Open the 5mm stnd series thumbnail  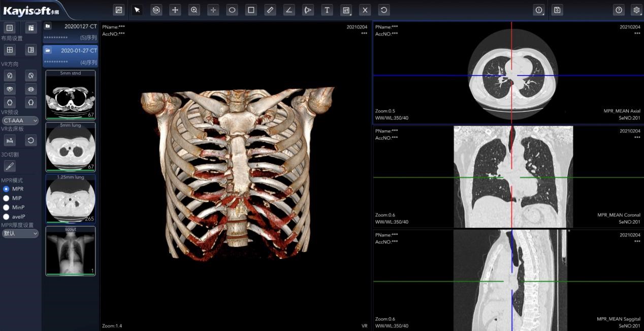tap(70, 95)
